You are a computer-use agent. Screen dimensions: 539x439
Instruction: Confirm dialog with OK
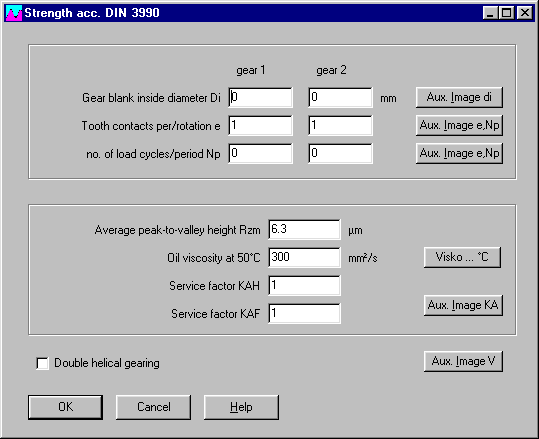click(x=65, y=407)
